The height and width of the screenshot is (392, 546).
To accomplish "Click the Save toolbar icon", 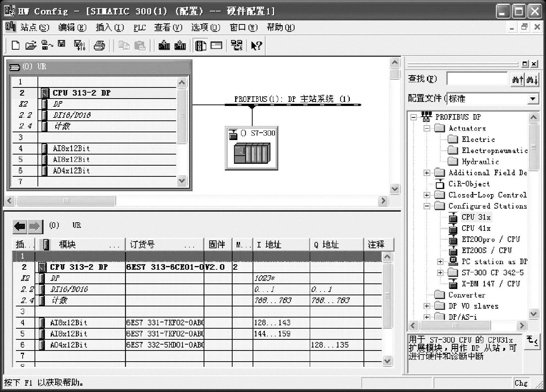I will [x=62, y=44].
